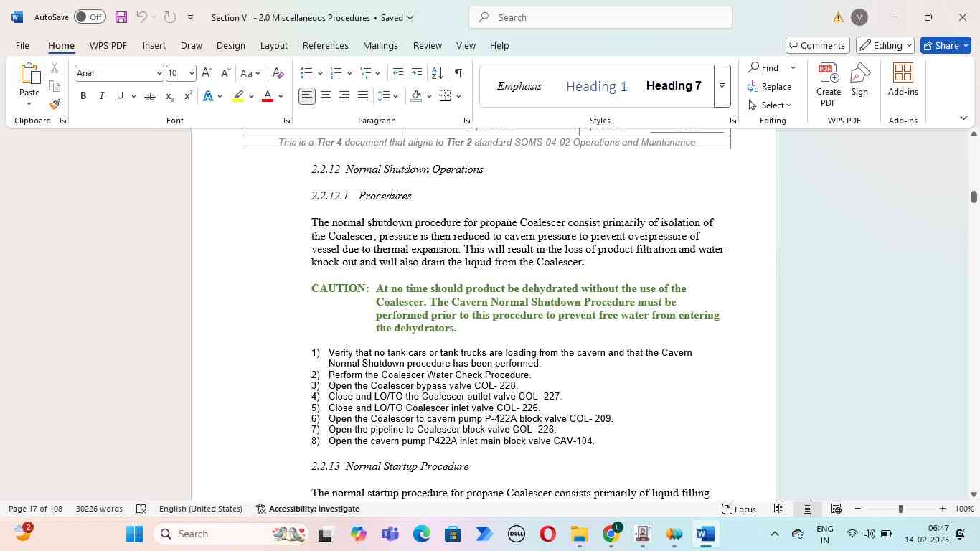Center align the paragraph
This screenshot has height=551, width=980.
(x=326, y=96)
